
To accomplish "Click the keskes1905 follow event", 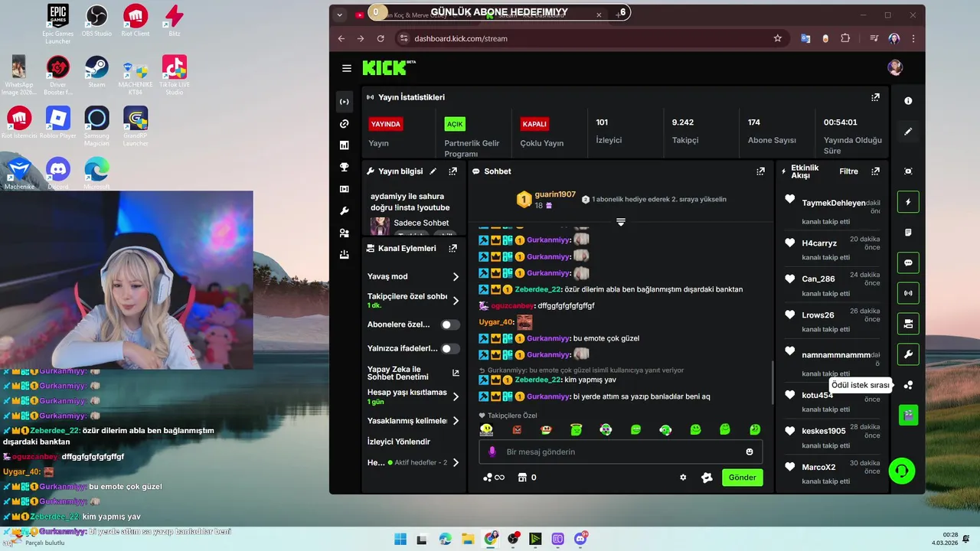I will point(832,437).
